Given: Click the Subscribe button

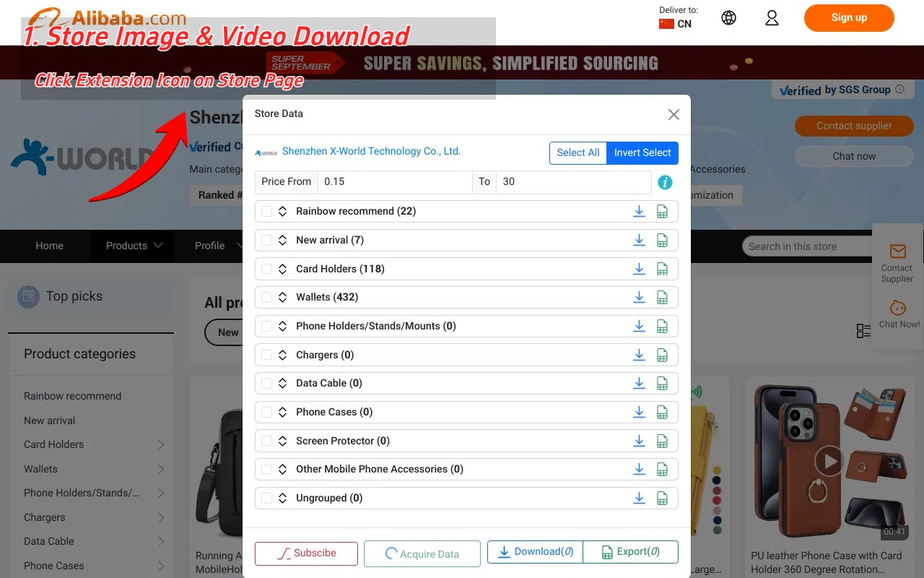Looking at the screenshot, I should point(306,553).
